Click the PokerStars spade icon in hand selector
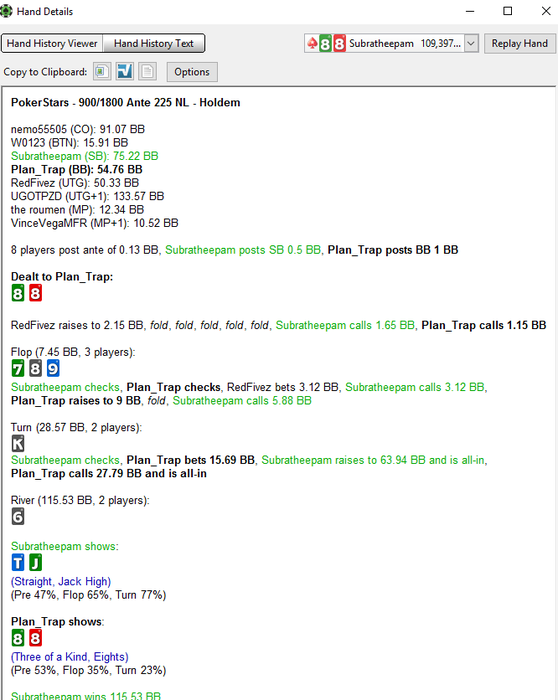Screen dimensions: 558x700 [312, 43]
